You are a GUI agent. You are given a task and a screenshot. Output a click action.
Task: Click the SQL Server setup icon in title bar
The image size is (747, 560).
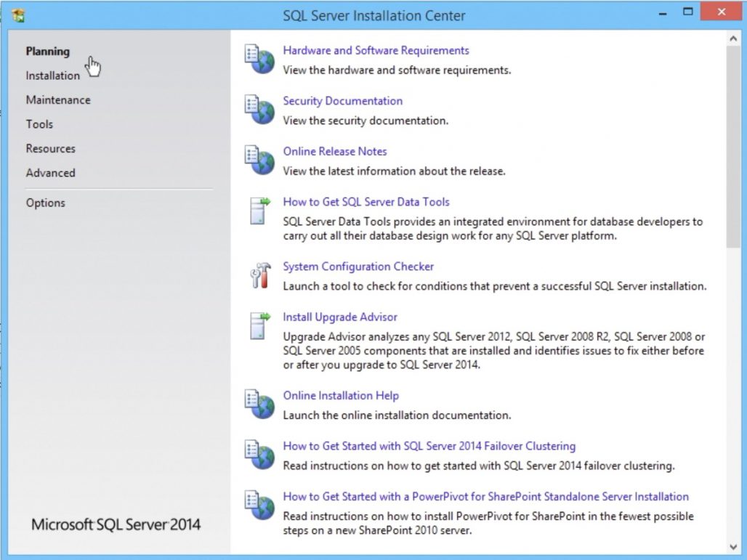tap(18, 15)
